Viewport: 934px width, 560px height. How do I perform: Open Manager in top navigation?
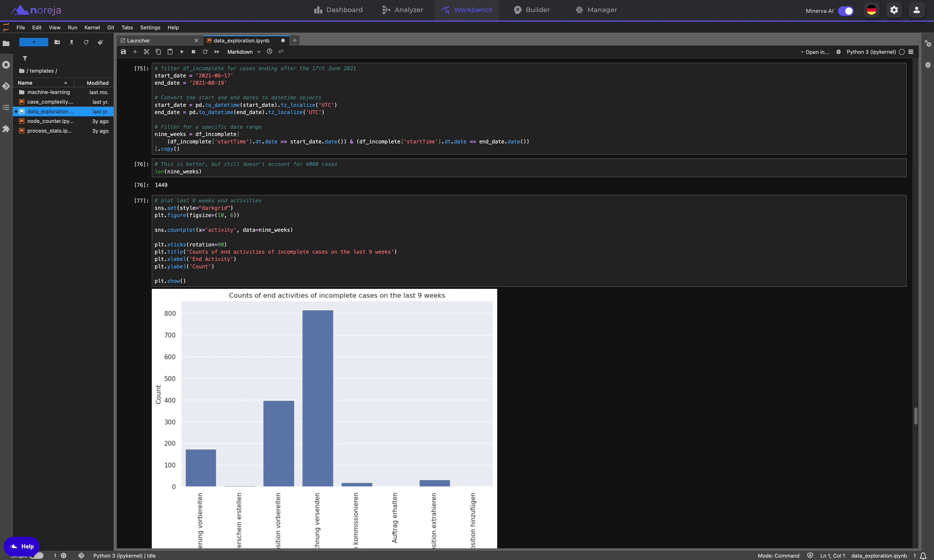click(x=596, y=10)
